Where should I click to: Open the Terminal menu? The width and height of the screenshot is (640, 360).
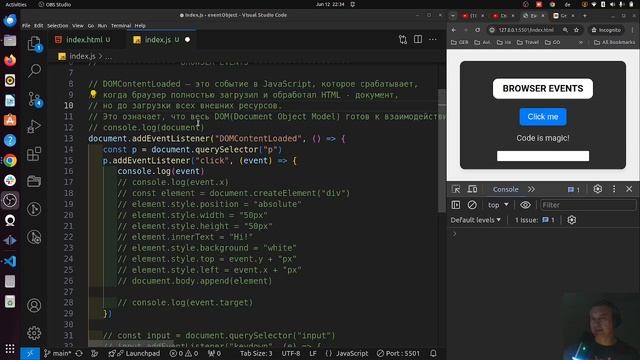coord(121,25)
